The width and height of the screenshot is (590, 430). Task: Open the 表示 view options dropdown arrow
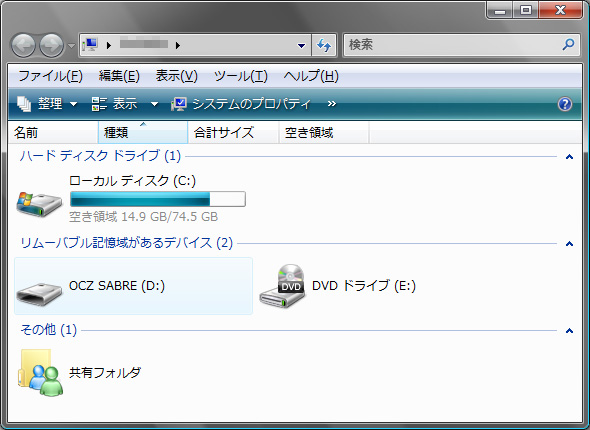click(x=154, y=104)
